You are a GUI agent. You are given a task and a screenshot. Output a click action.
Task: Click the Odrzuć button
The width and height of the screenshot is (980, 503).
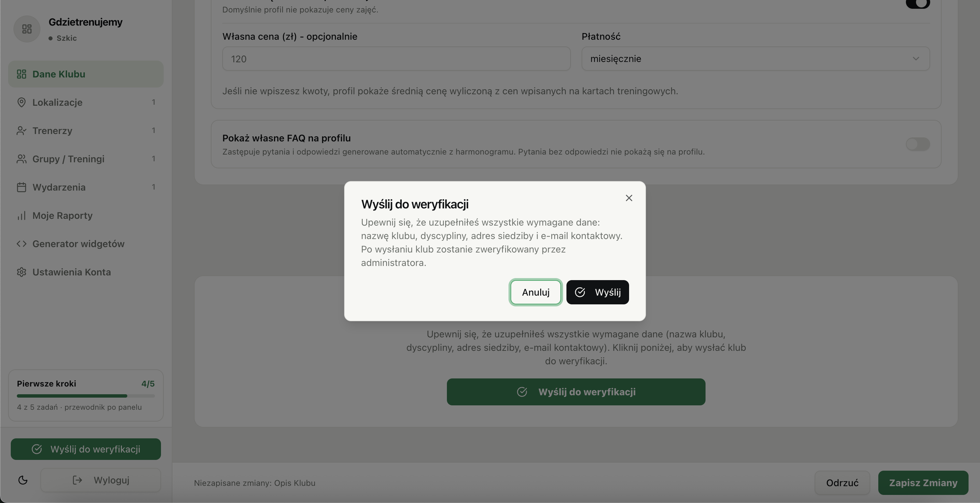click(x=842, y=483)
